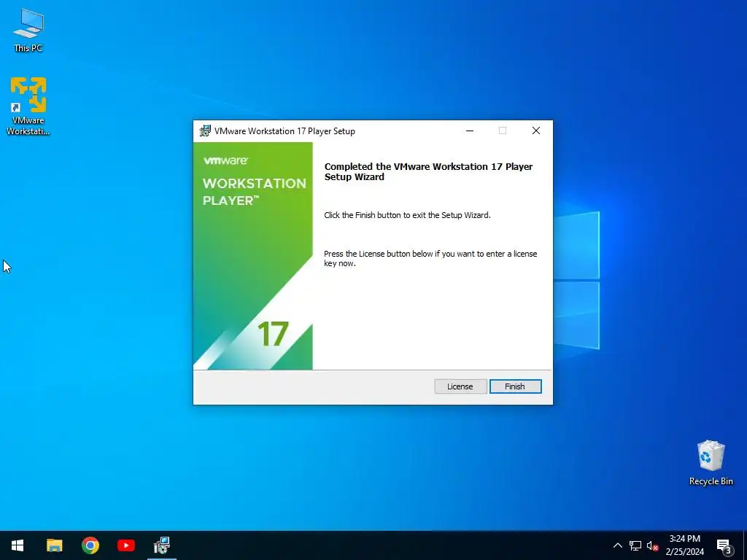Click 'VMware Workstation 17 Player Setup' title text

point(285,131)
